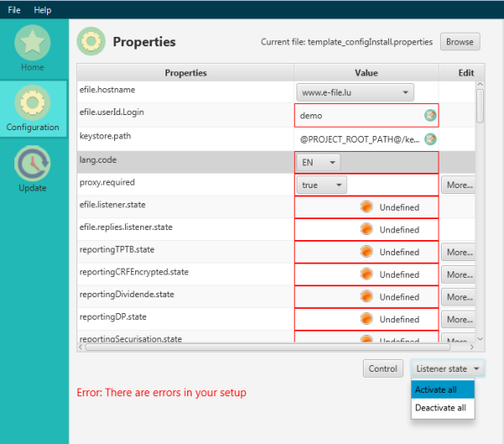Open the Home section in sidebar

pyautogui.click(x=33, y=49)
